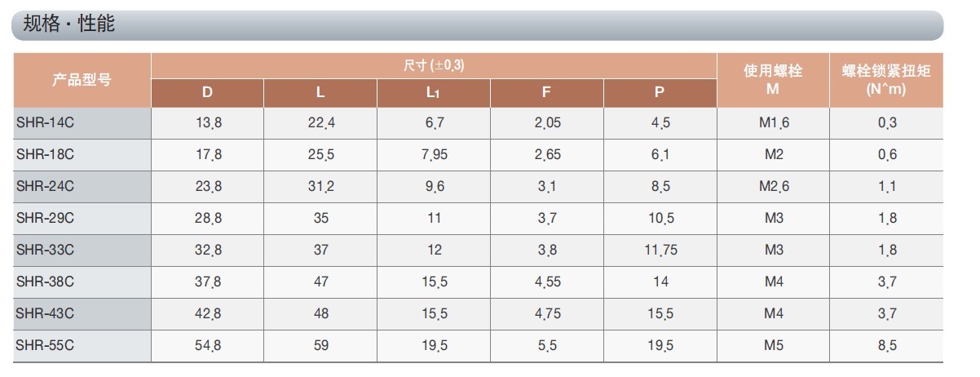Click the SHR-18C model cell
The image size is (980, 377).
(x=46, y=154)
